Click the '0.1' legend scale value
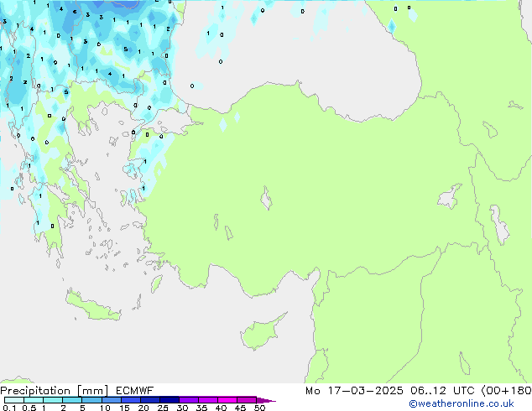532x411 pixels. (9, 408)
